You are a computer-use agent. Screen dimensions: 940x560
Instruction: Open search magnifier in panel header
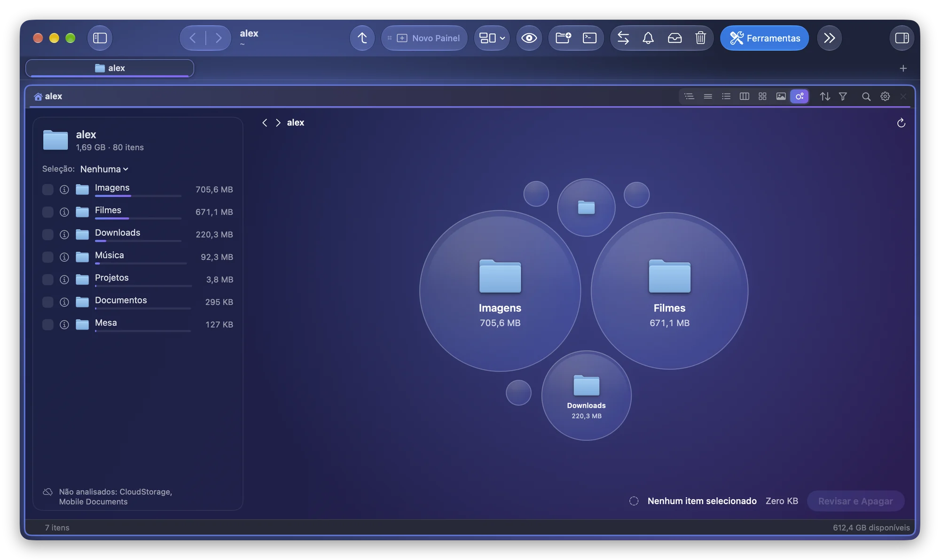[866, 96]
